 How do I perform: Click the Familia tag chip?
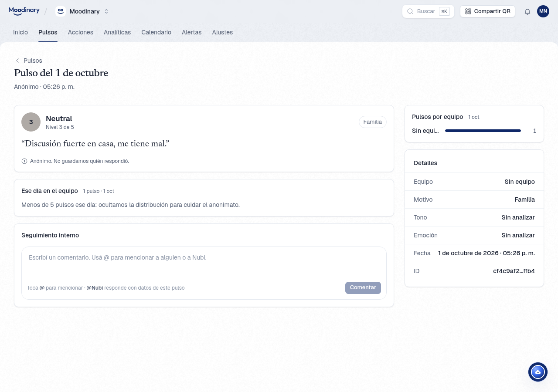373,122
